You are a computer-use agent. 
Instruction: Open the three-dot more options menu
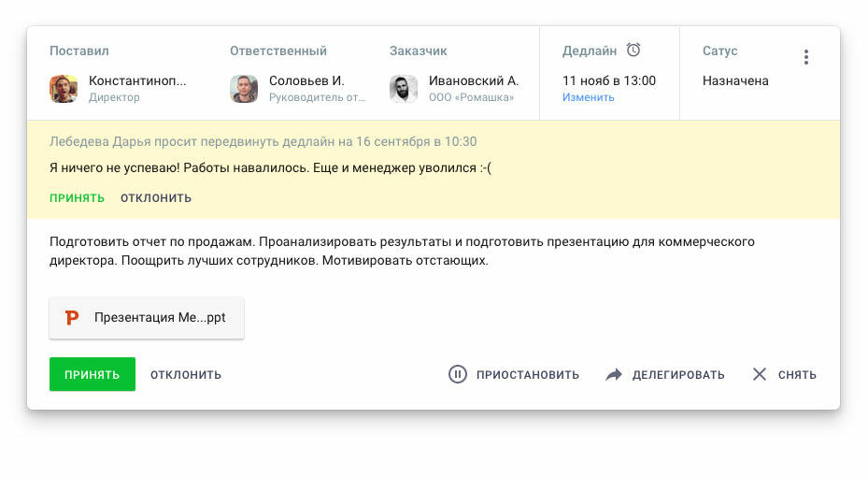[x=805, y=57]
